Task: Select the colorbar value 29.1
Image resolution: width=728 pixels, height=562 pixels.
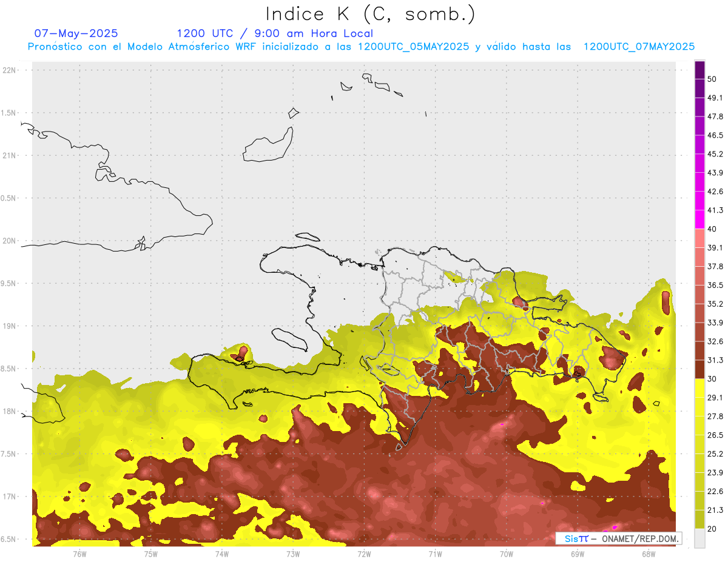Action: point(715,398)
